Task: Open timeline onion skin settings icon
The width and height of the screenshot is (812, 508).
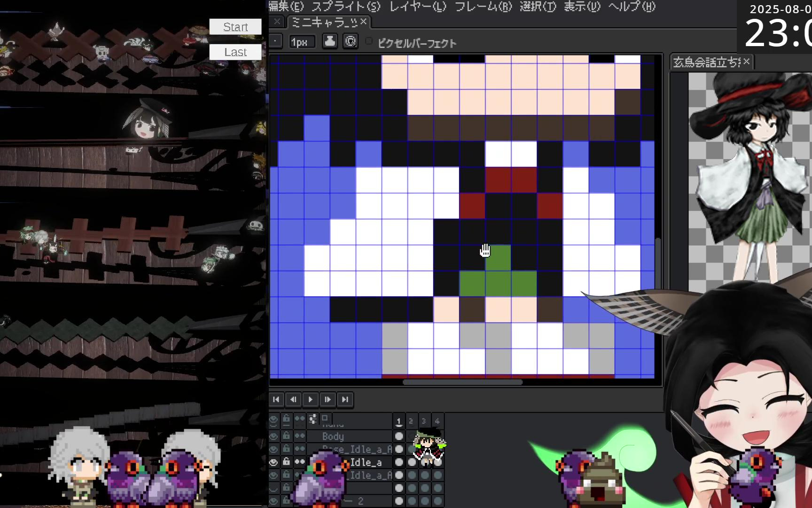Action: pos(312,418)
